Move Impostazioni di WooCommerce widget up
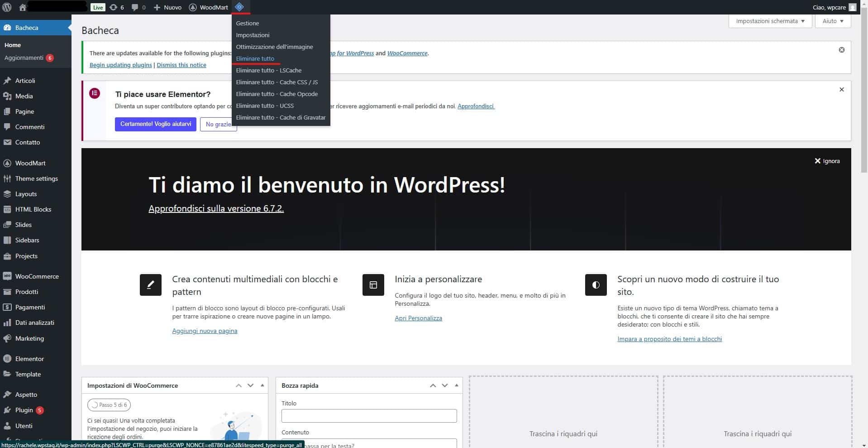Viewport: 868px width, 448px height. pyautogui.click(x=238, y=385)
